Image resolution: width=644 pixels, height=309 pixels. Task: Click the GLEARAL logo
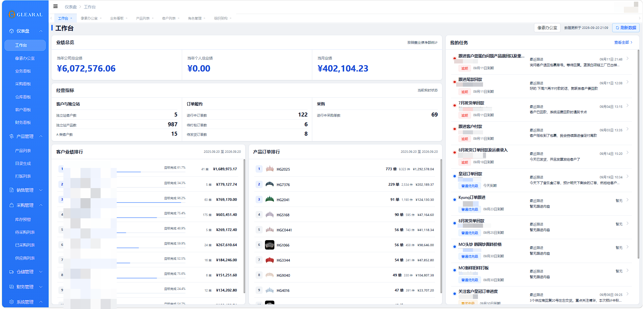25,14
